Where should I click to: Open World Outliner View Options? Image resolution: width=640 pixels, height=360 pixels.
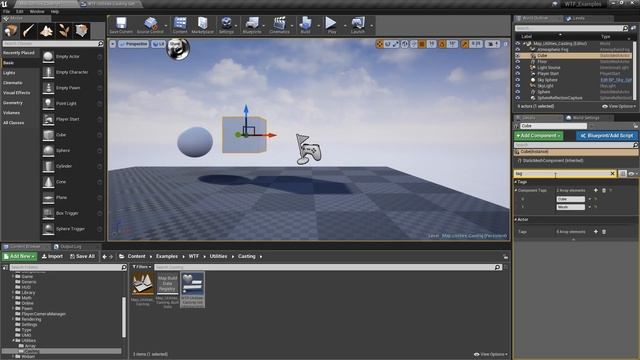(619, 106)
